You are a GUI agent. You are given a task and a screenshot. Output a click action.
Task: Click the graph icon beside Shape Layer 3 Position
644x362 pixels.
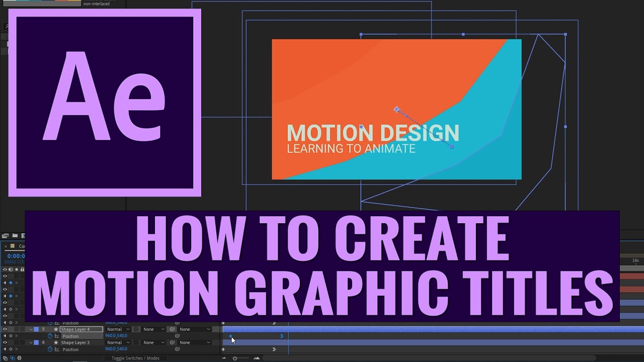(x=57, y=349)
